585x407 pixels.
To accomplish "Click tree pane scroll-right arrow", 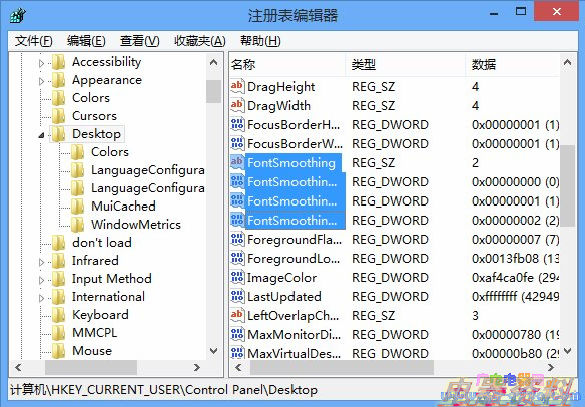I will click(x=197, y=368).
